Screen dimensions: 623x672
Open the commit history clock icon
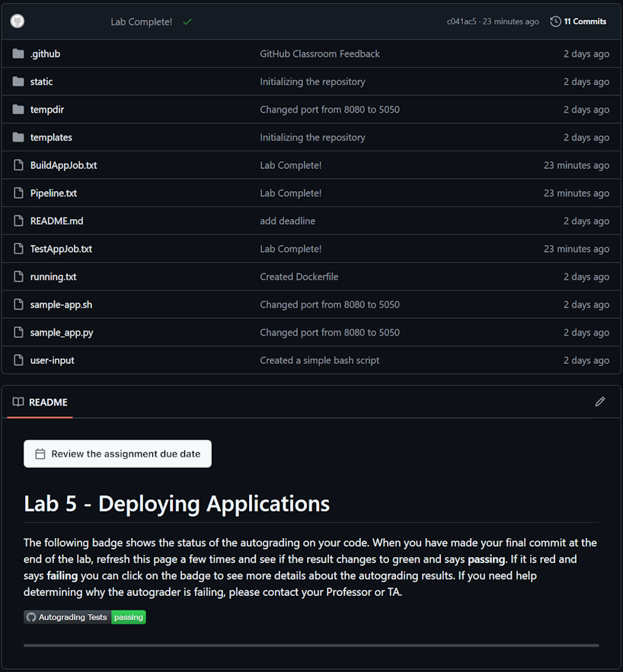(x=555, y=21)
